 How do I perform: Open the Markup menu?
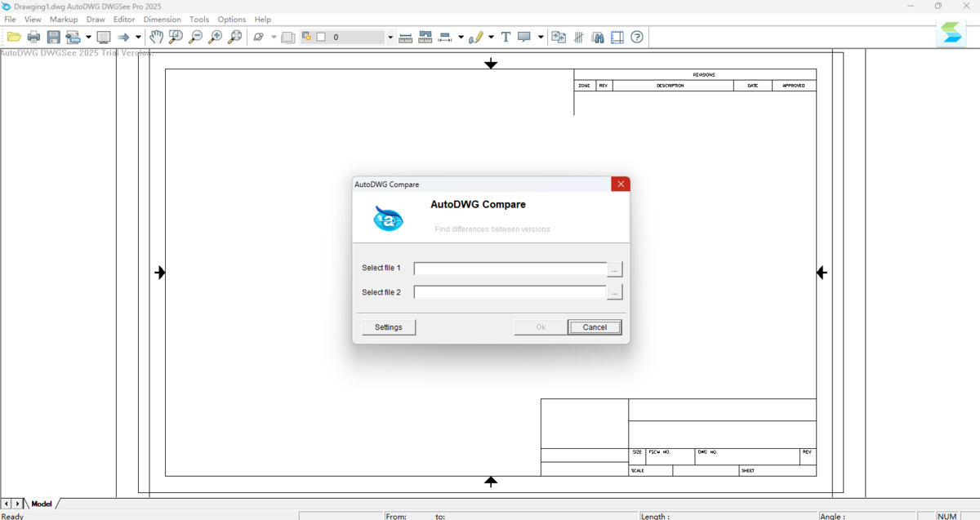pos(64,19)
